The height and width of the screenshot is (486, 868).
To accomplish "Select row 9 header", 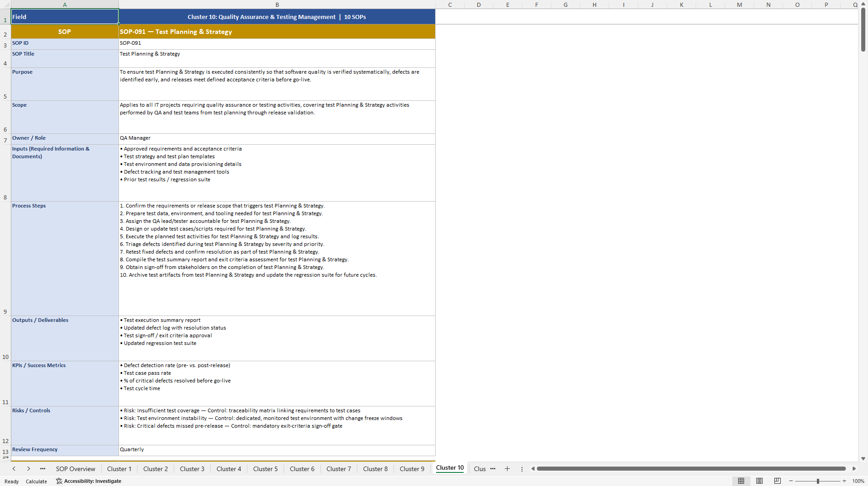I will [x=5, y=259].
